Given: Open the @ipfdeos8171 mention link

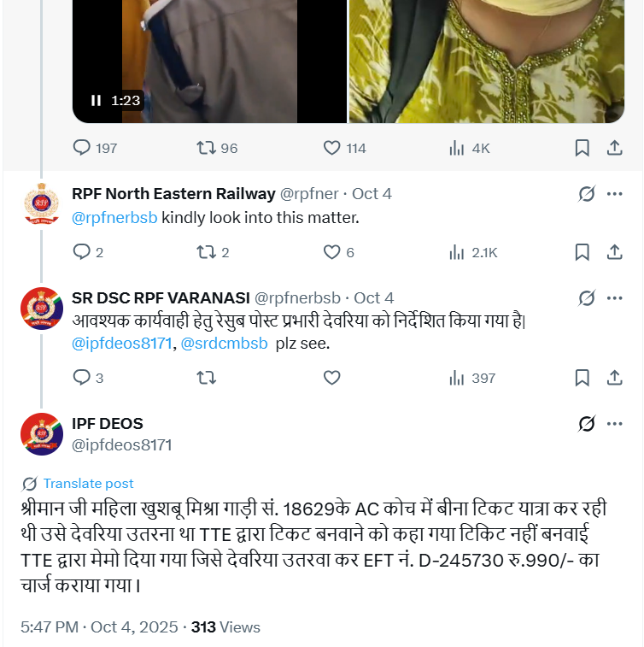Looking at the screenshot, I should tap(123, 344).
